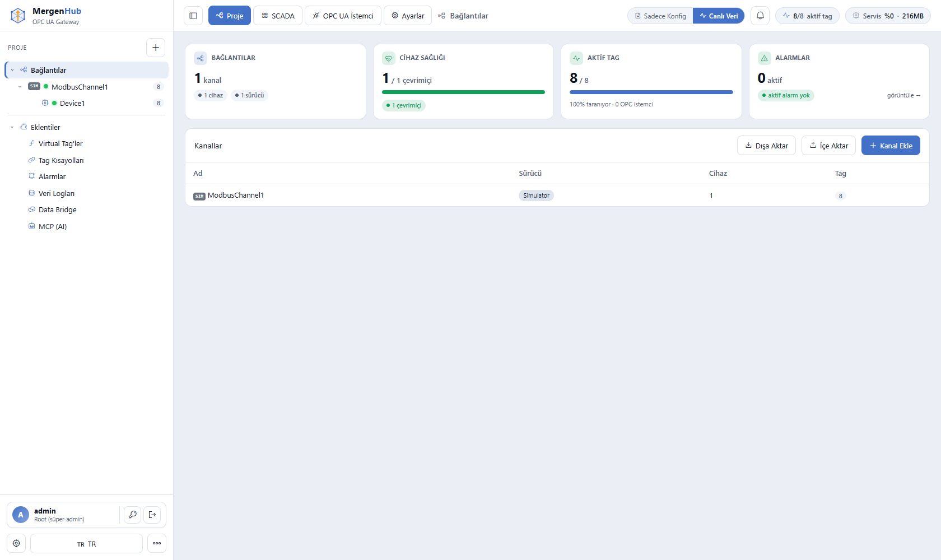Click the Servis status chip icon
This screenshot has width=941, height=560.
point(856,16)
